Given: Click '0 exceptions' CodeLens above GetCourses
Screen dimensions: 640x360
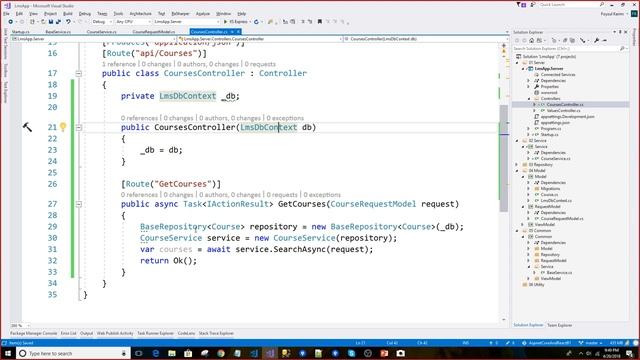Looking at the screenshot, I should (x=322, y=195).
